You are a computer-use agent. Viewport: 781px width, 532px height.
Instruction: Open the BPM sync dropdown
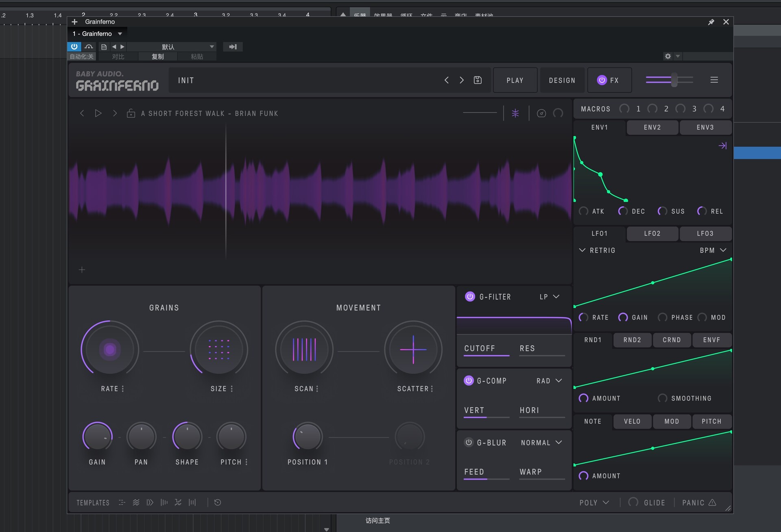click(713, 250)
